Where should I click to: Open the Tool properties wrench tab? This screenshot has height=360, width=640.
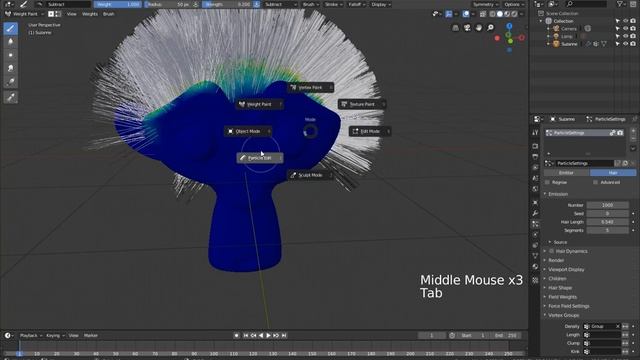[x=536, y=132]
